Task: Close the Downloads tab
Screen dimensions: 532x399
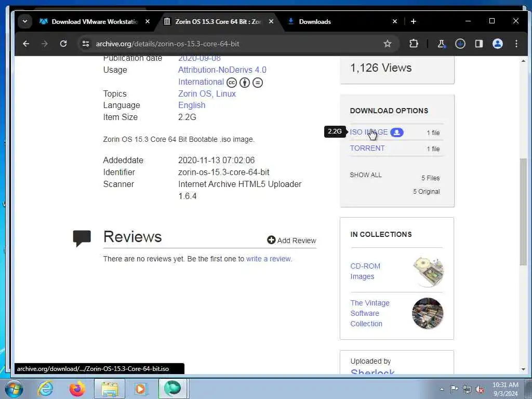Action: pyautogui.click(x=395, y=21)
